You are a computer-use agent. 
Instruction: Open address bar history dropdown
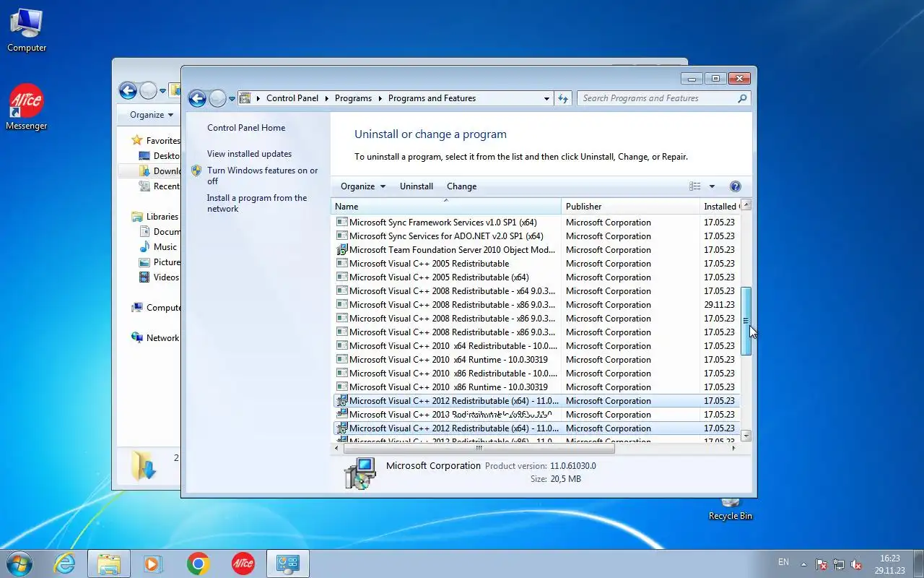pos(546,98)
